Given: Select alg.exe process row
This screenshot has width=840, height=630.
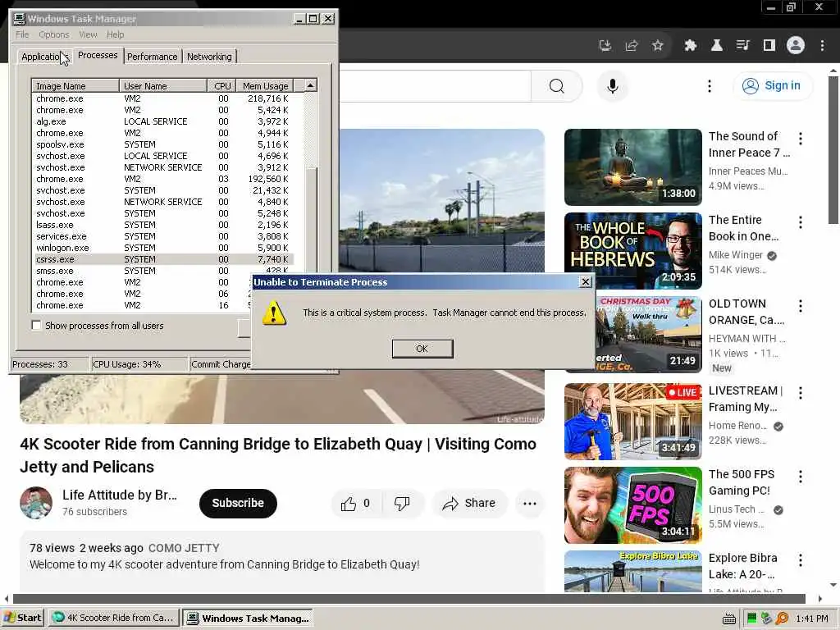Looking at the screenshot, I should pyautogui.click(x=162, y=121).
